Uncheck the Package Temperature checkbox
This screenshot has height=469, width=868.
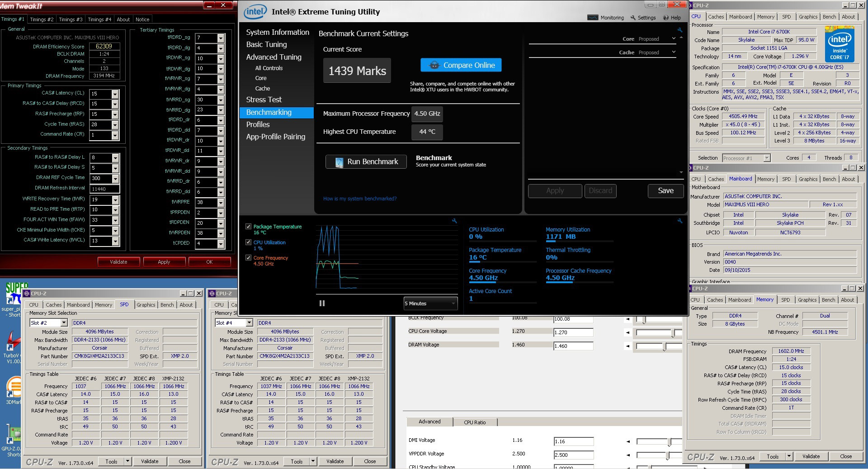(248, 227)
